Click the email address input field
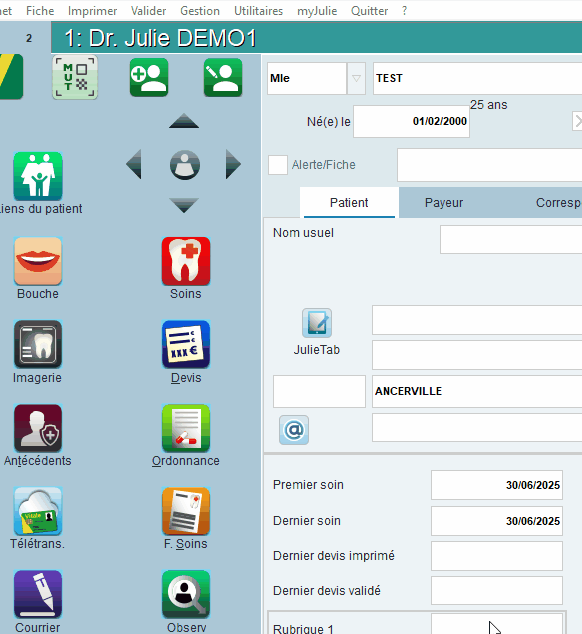The height and width of the screenshot is (634, 582). (477, 427)
